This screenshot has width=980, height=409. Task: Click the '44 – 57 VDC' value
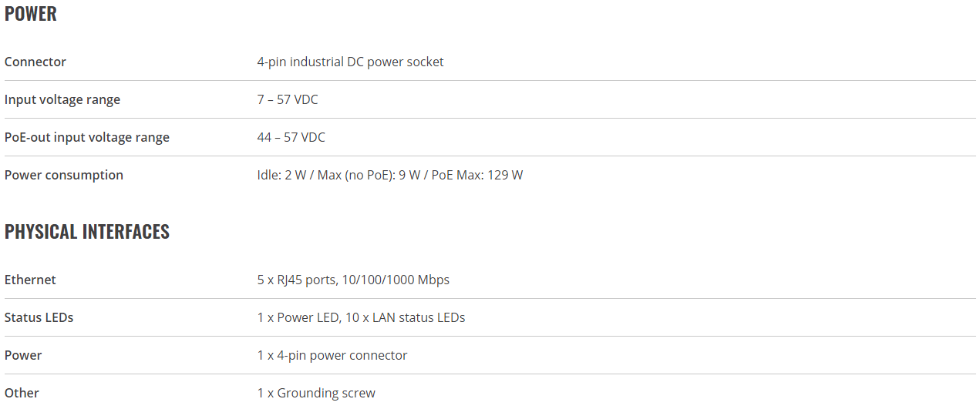click(291, 137)
